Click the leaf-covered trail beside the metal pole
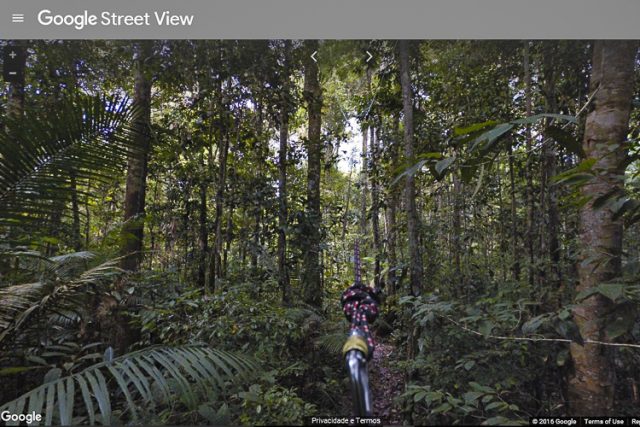The height and width of the screenshot is (427, 640). click(384, 380)
